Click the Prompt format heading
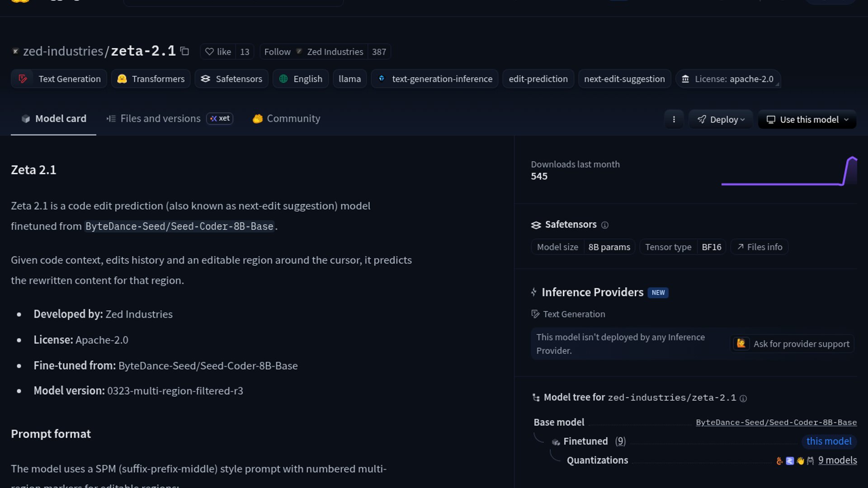The image size is (868, 488). tap(51, 434)
